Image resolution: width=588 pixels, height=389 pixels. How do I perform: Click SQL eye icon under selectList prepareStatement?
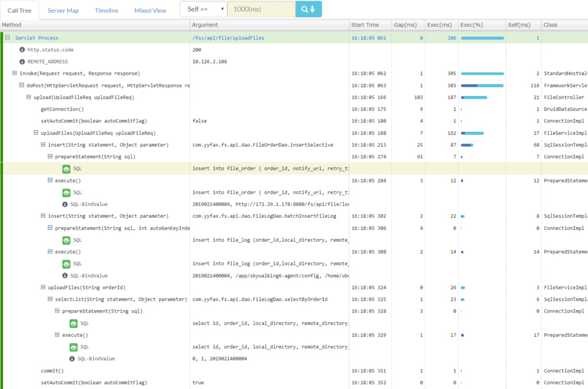[x=74, y=323]
